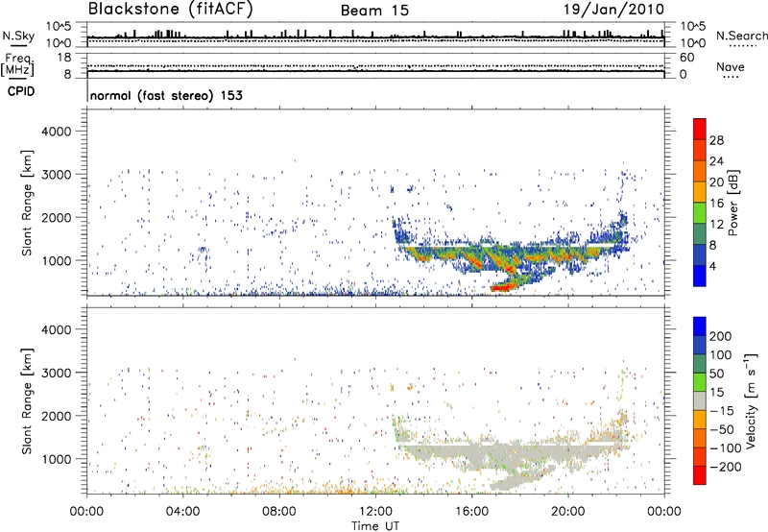Click "normal (fast stereo) 153" mode text

pyautogui.click(x=166, y=95)
